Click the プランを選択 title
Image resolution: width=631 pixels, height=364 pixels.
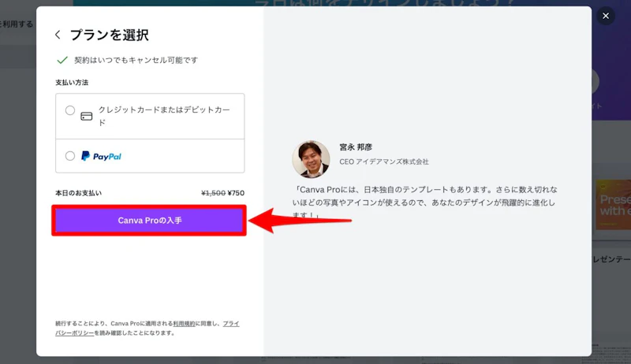[x=110, y=35]
